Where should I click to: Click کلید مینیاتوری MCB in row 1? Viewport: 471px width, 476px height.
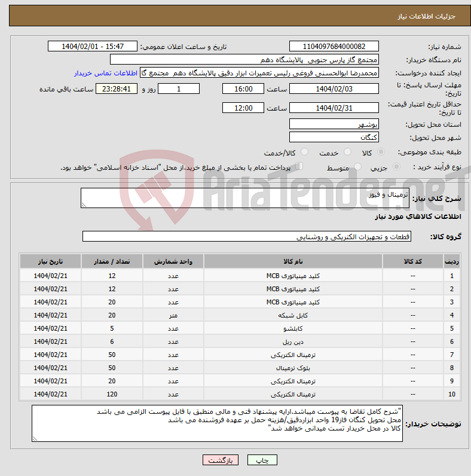(x=293, y=276)
